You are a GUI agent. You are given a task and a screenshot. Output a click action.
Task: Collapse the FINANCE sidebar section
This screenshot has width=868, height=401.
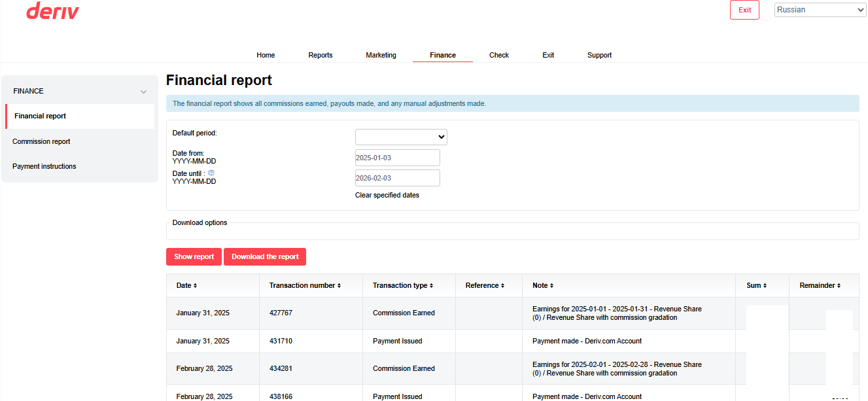(x=143, y=92)
